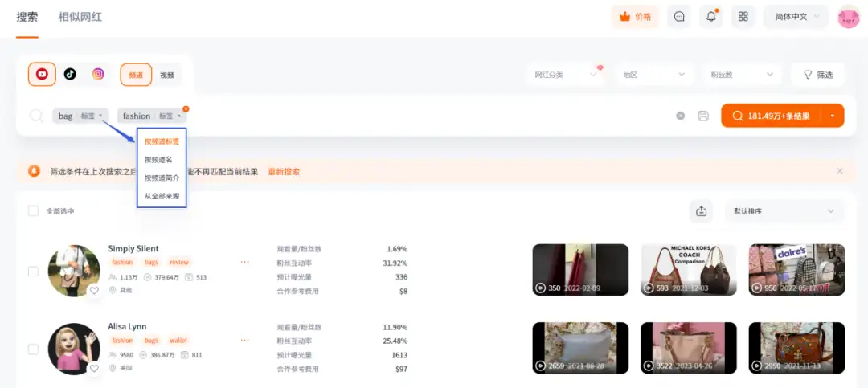Open more options for Simply Silent
This screenshot has width=868, height=388.
click(x=244, y=262)
